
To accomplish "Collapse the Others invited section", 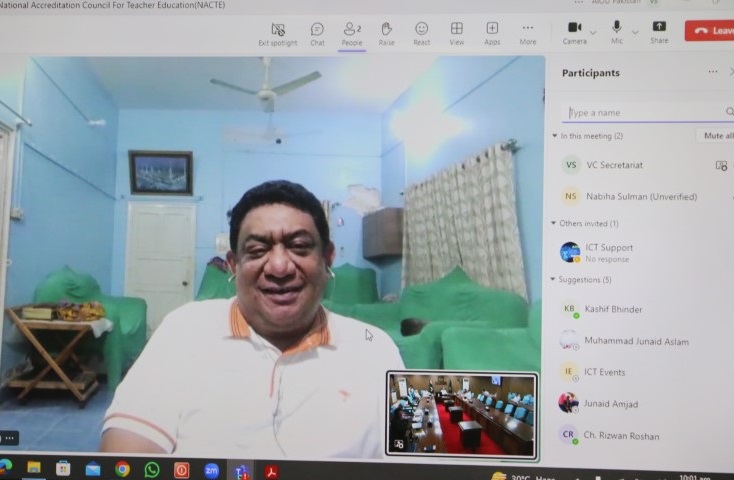I will point(553,223).
